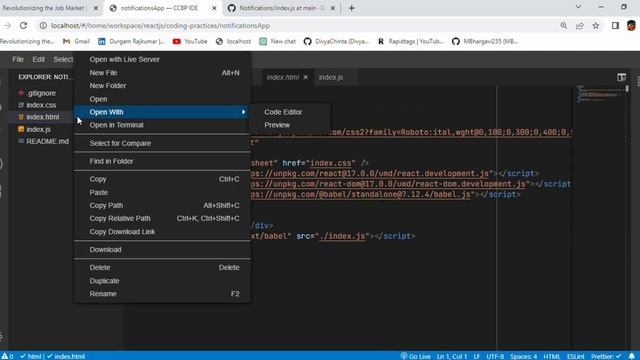Image resolution: width=640 pixels, height=360 pixels.
Task: Open the New chat bookmark
Action: coord(278,41)
